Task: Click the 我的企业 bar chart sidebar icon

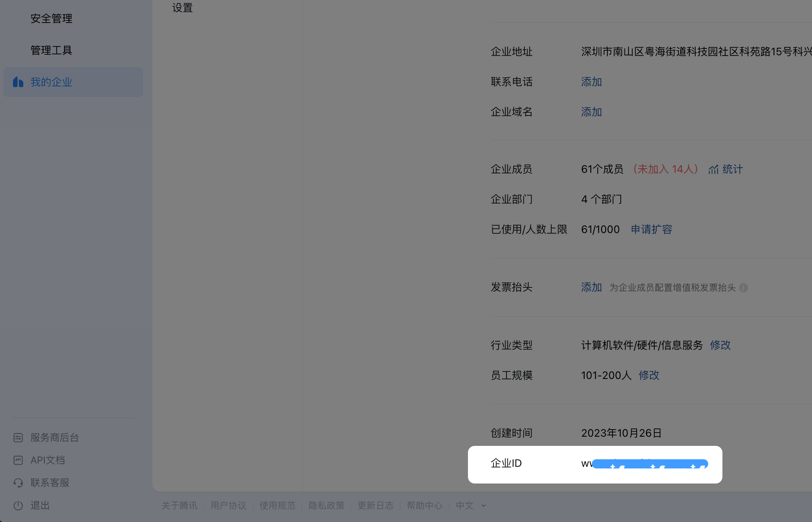Action: point(18,82)
